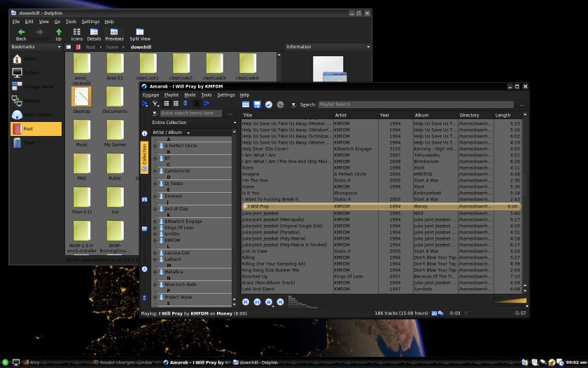This screenshot has width=588, height=368.
Task: Select the 'Knocked Up' track row
Action: tap(381, 276)
